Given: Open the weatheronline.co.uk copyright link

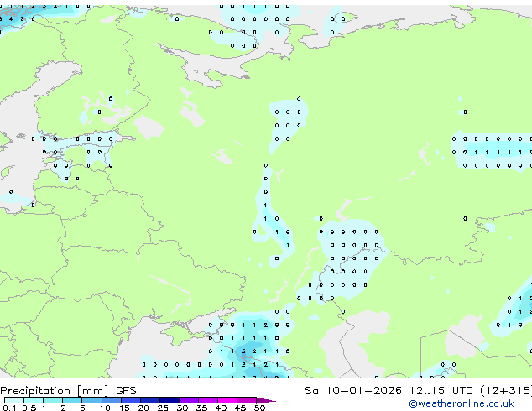Looking at the screenshot, I should 462,403.
